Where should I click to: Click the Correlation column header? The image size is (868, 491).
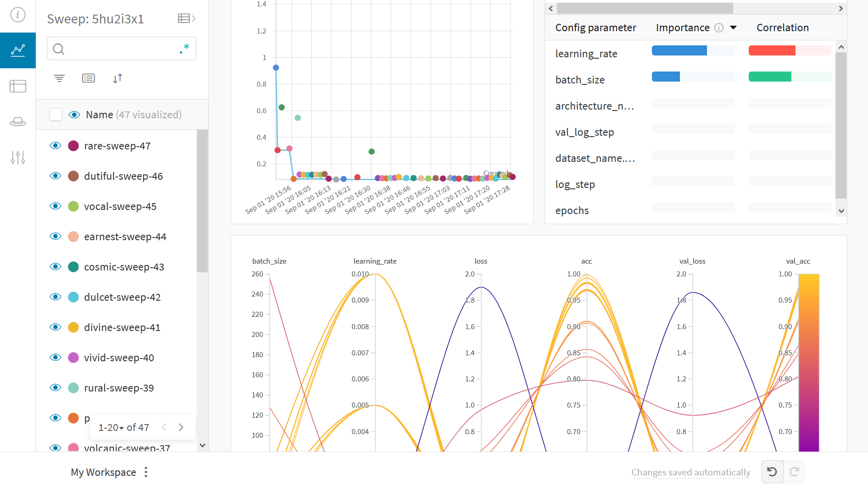pyautogui.click(x=782, y=28)
